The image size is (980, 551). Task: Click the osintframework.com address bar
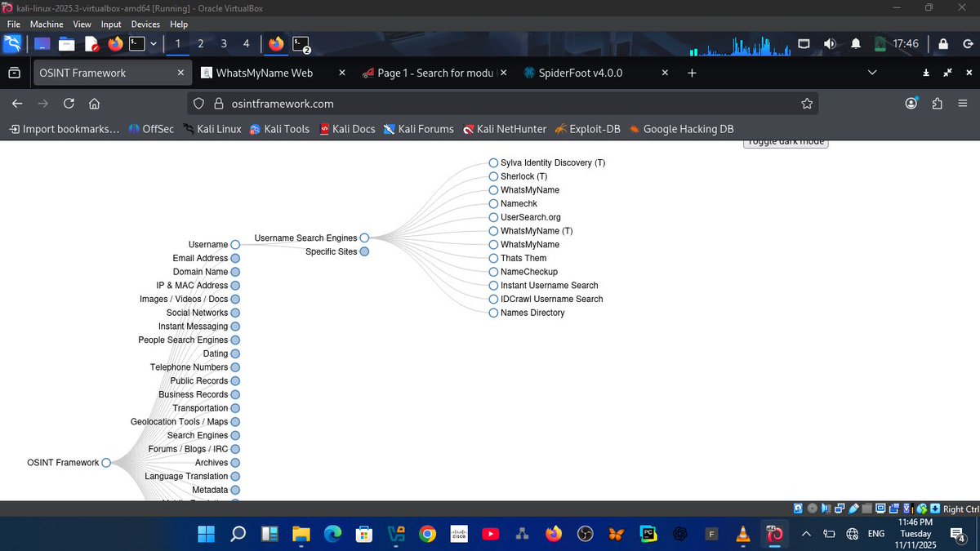pos(502,104)
